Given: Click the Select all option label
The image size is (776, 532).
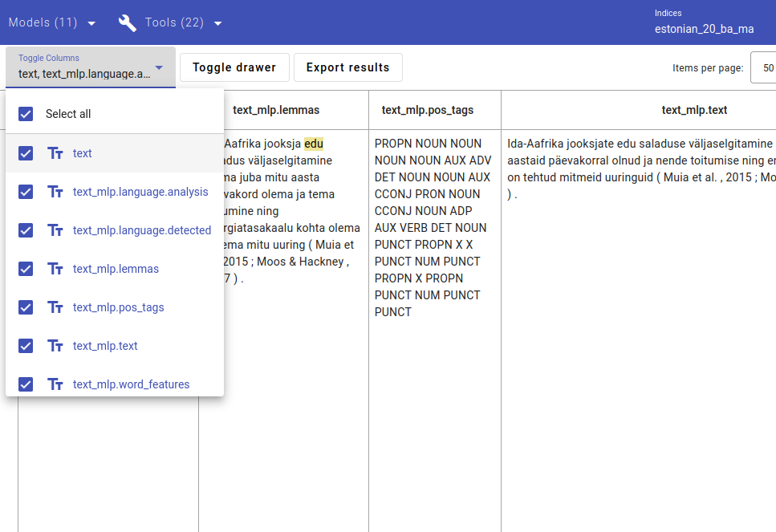Looking at the screenshot, I should coord(68,114).
